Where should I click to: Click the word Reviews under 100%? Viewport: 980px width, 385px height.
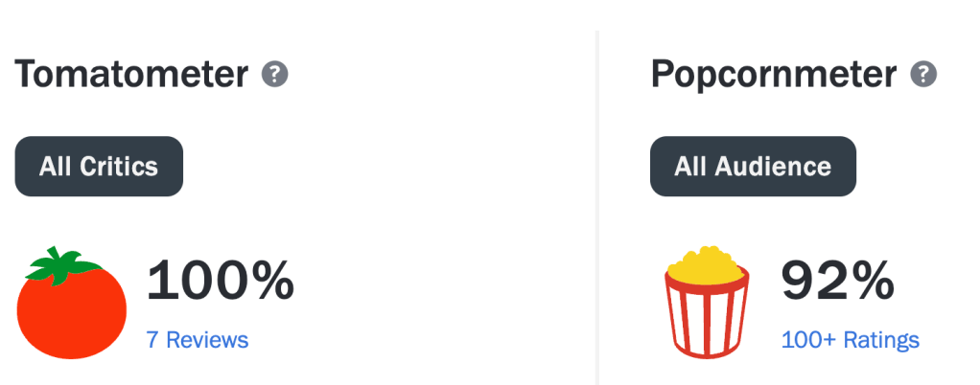(x=207, y=339)
